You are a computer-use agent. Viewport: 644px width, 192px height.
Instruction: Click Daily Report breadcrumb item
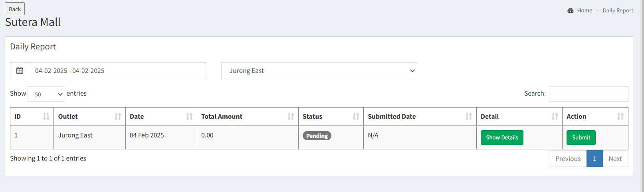pyautogui.click(x=618, y=10)
